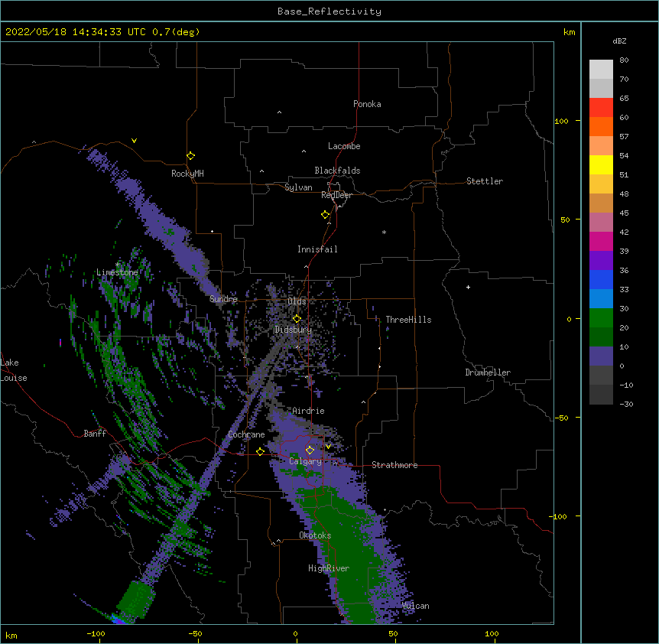Click the Drumheller label
Viewport: 659px width, 644px height.
tap(488, 372)
